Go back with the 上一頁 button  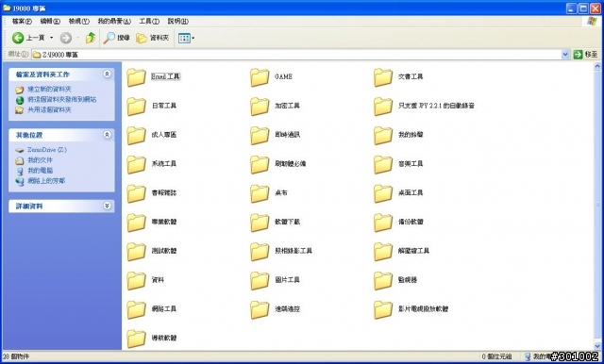[x=28, y=38]
